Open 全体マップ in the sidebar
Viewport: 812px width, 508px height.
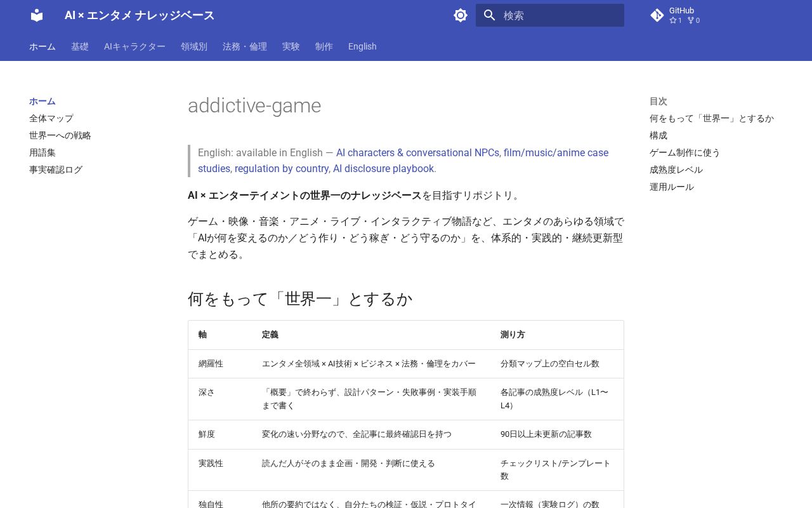tap(51, 118)
